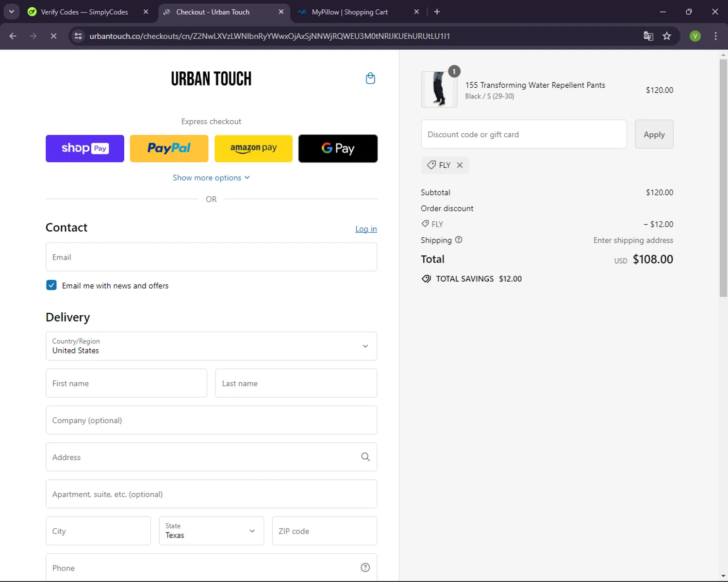This screenshot has height=582, width=728.
Task: Focus the Last name field
Action: point(296,383)
